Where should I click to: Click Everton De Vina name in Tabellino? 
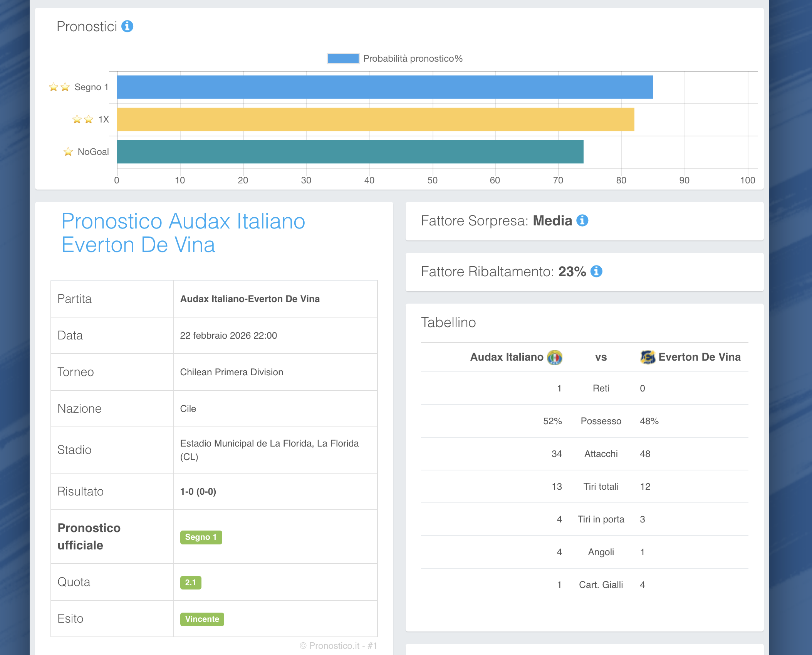pyautogui.click(x=699, y=357)
